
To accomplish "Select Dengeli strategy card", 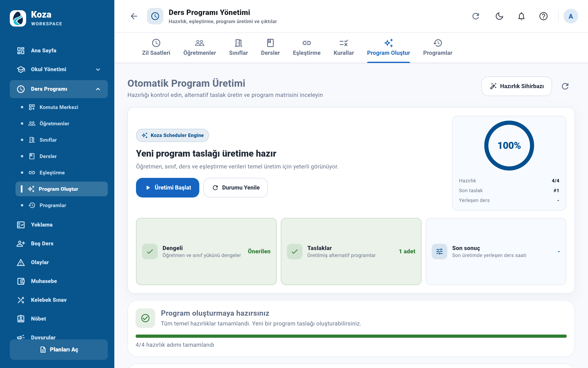I will click(x=206, y=251).
